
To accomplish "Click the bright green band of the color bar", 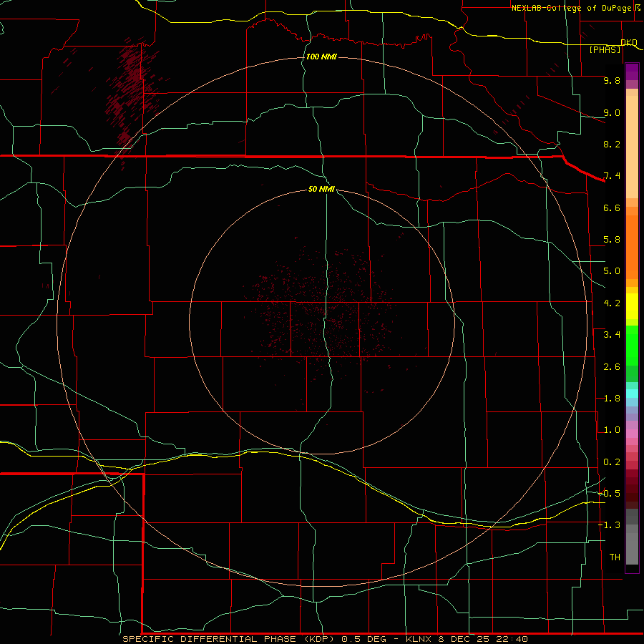I will 632,345.
